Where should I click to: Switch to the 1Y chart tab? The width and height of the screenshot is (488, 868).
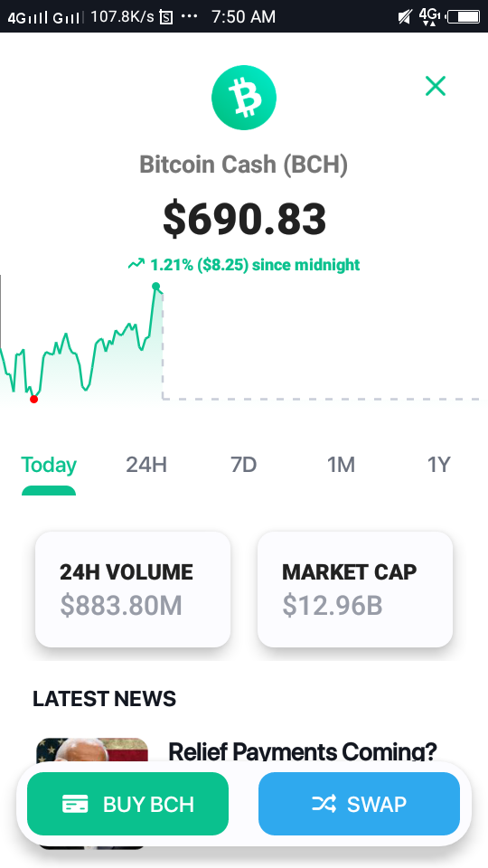439,465
